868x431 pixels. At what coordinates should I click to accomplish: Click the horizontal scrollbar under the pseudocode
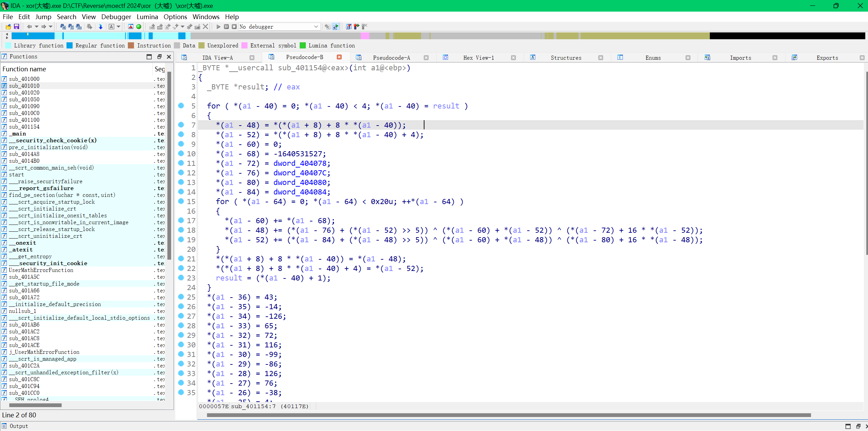[x=509, y=415]
